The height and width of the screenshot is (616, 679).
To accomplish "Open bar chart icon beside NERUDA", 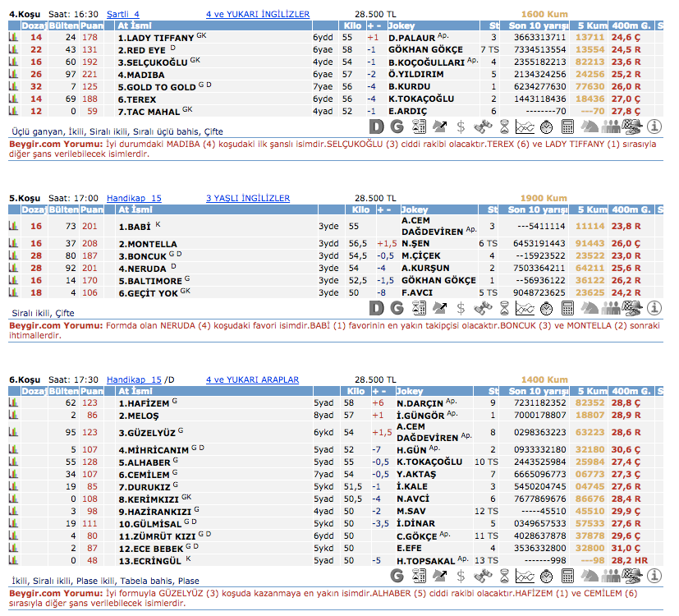I will [14, 268].
